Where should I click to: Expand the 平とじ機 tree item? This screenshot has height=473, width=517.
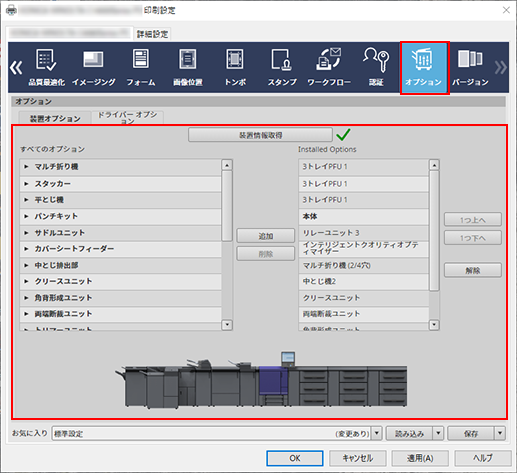point(26,200)
